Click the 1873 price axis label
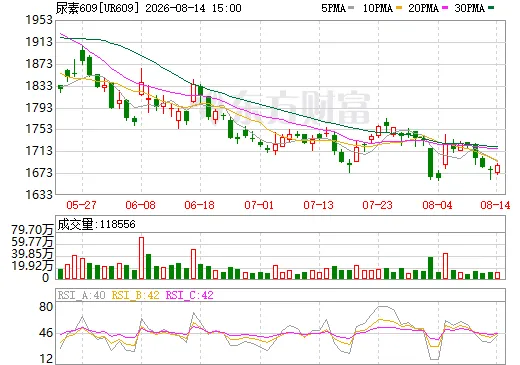This screenshot has height=365, width=520. pos(39,64)
